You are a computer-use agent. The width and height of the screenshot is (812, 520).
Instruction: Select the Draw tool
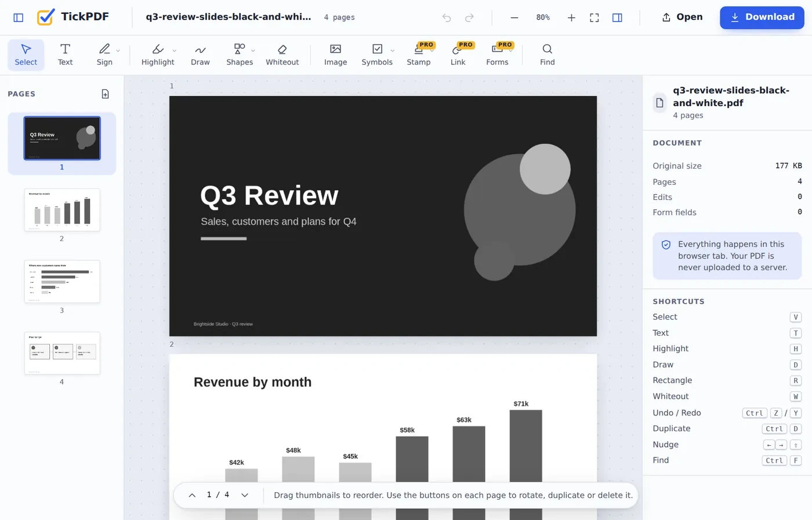coord(201,55)
